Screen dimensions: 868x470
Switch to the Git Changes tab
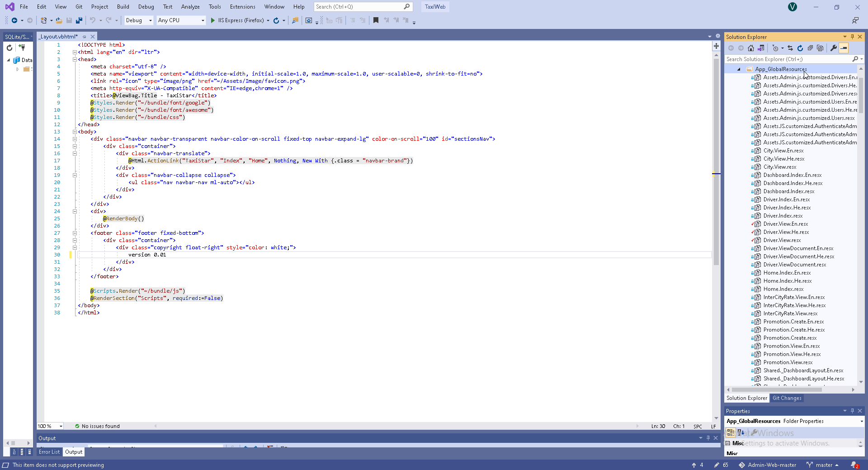coord(787,398)
